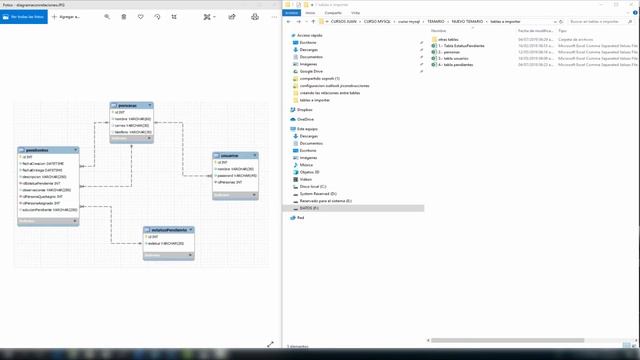Open Disco local (C:) drive
This screenshot has height=360, width=640.
pyautogui.click(x=313, y=187)
